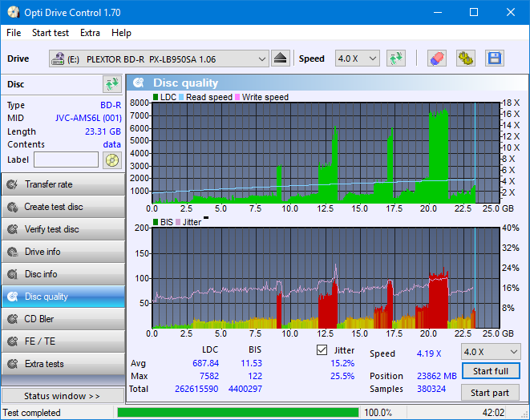Click the Start full button
Screen dimensions: 530x420
[491, 371]
